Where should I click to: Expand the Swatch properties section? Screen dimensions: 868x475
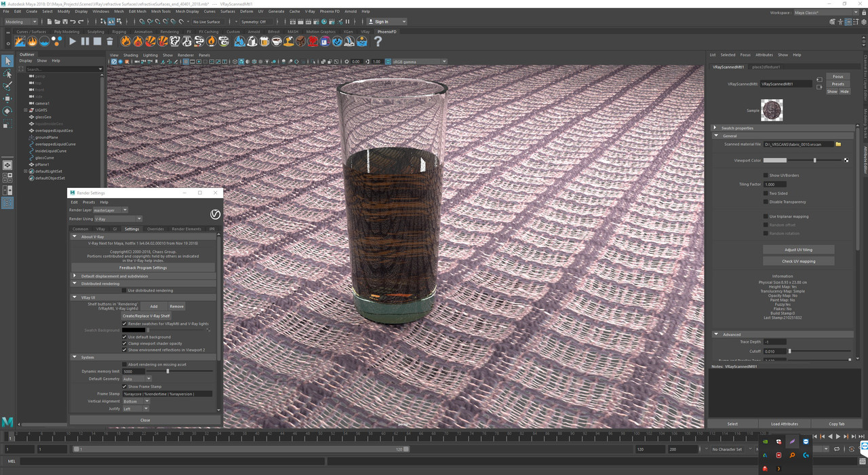[x=715, y=128]
